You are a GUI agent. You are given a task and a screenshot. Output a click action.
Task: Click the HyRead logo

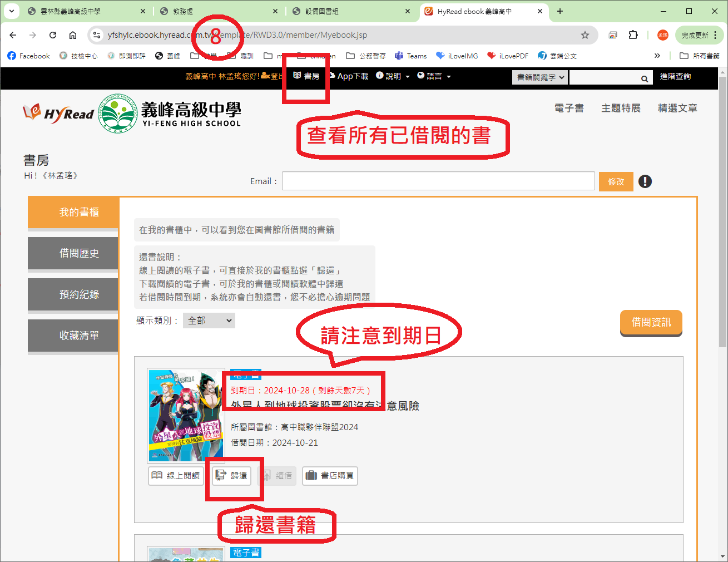tap(58, 113)
